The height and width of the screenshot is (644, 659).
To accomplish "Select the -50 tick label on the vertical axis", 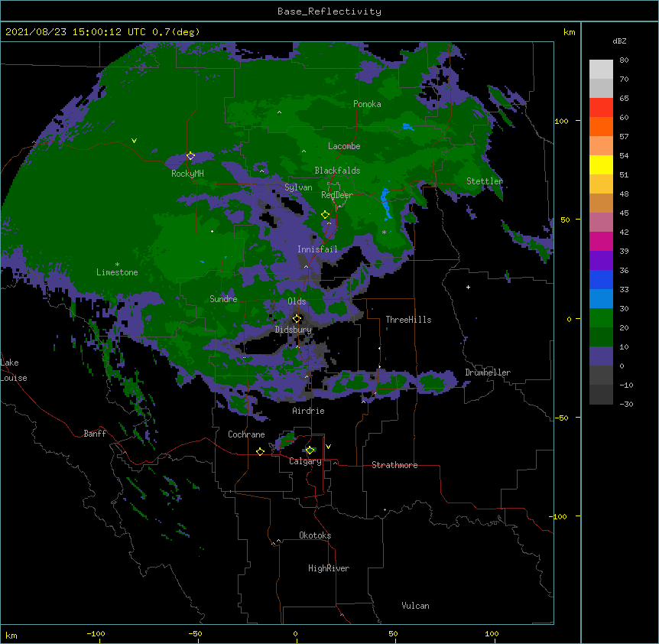I will [x=561, y=418].
